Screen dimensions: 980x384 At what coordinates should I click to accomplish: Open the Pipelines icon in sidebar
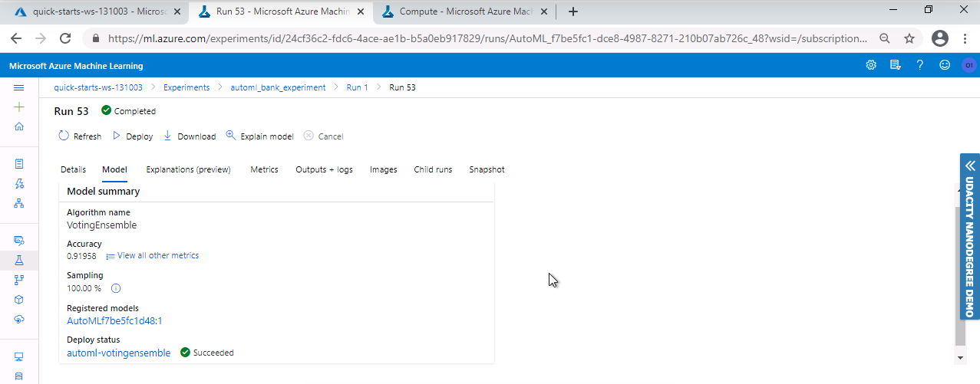[19, 281]
